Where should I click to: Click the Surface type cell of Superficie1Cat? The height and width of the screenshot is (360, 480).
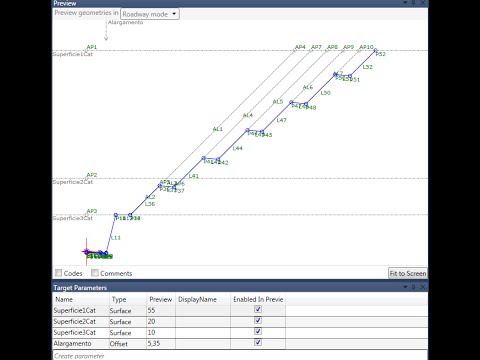128,310
